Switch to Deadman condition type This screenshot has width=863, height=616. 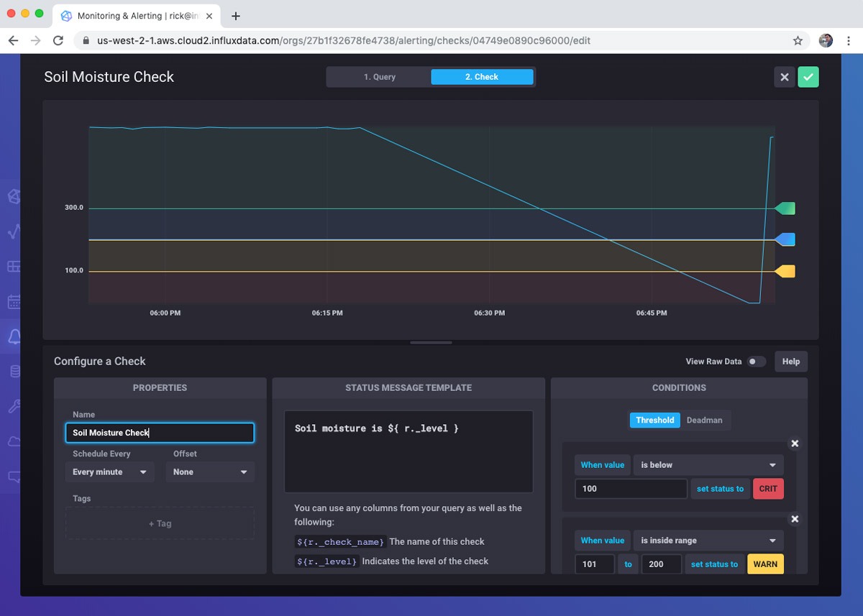coord(704,420)
